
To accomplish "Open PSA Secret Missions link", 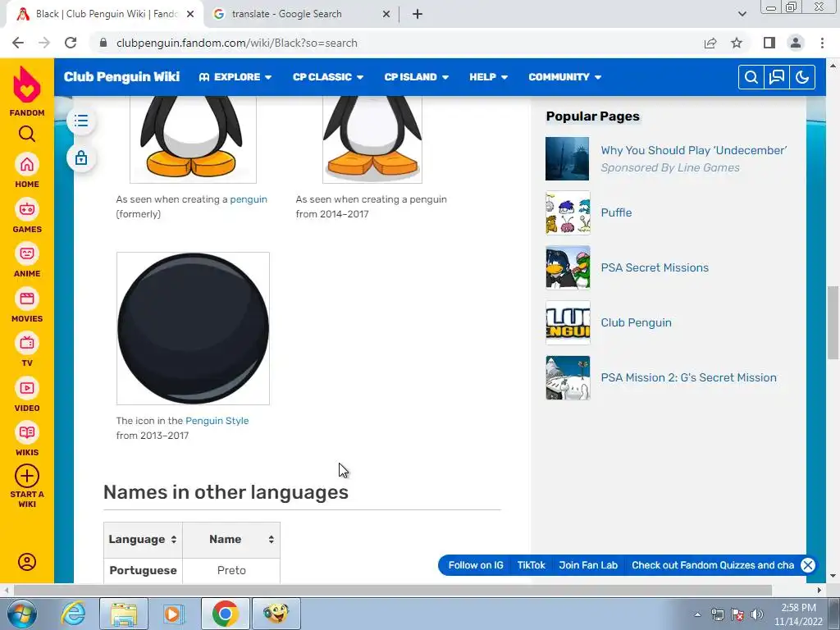I will 655,268.
